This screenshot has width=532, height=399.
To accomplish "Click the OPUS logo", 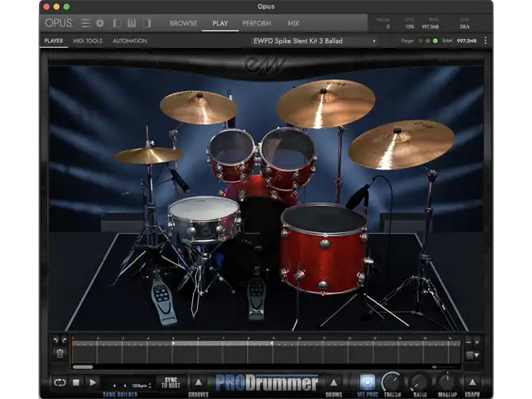I will coord(58,23).
